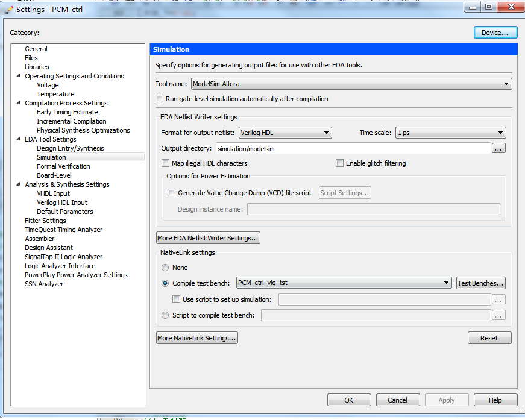Click More EDA Netlist Writer Settings button
The width and height of the screenshot is (525, 420).
tap(208, 238)
